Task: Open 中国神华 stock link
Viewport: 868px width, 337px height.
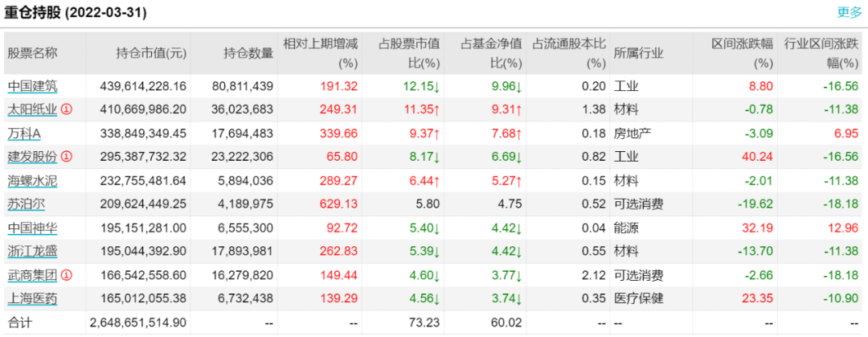Action: point(32,228)
